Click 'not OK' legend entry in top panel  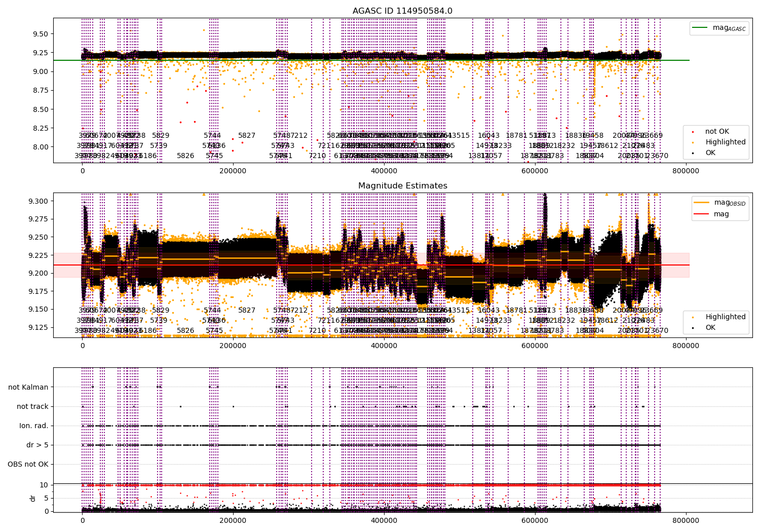[x=717, y=132]
